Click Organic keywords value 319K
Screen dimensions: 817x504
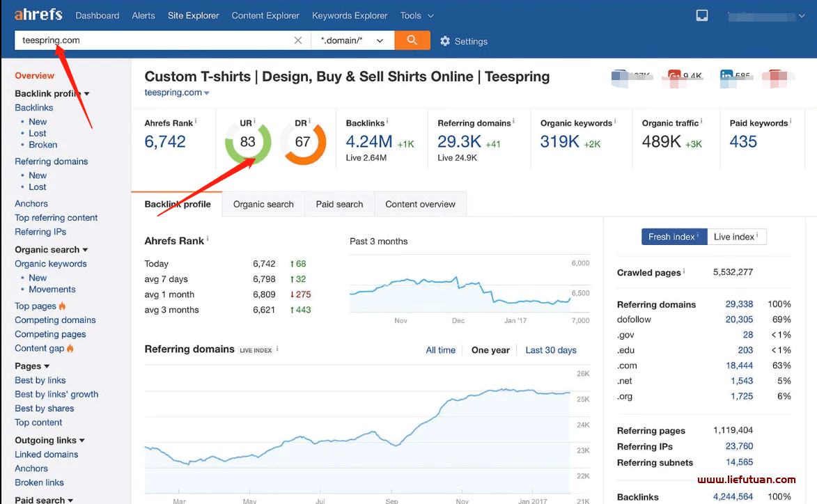point(559,141)
